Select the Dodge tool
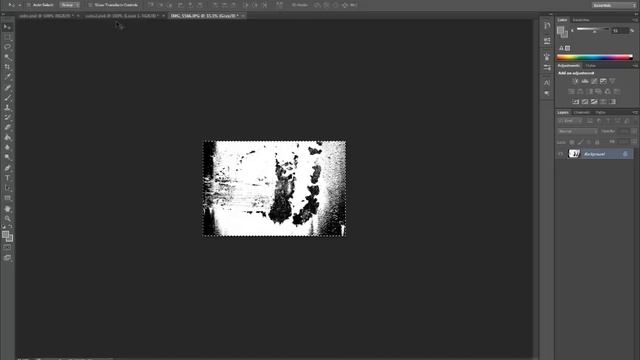This screenshot has height=360, width=640. [7, 157]
